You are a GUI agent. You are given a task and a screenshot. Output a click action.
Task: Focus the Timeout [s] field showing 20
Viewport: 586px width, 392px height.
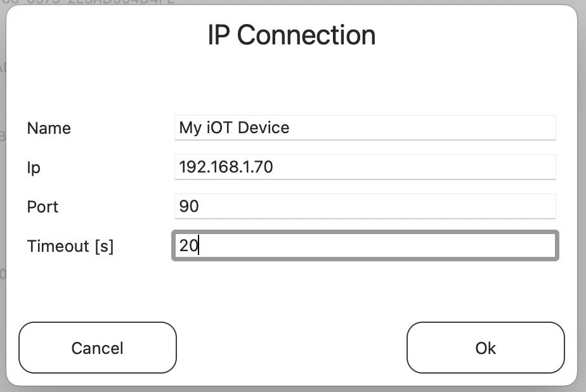pos(365,245)
